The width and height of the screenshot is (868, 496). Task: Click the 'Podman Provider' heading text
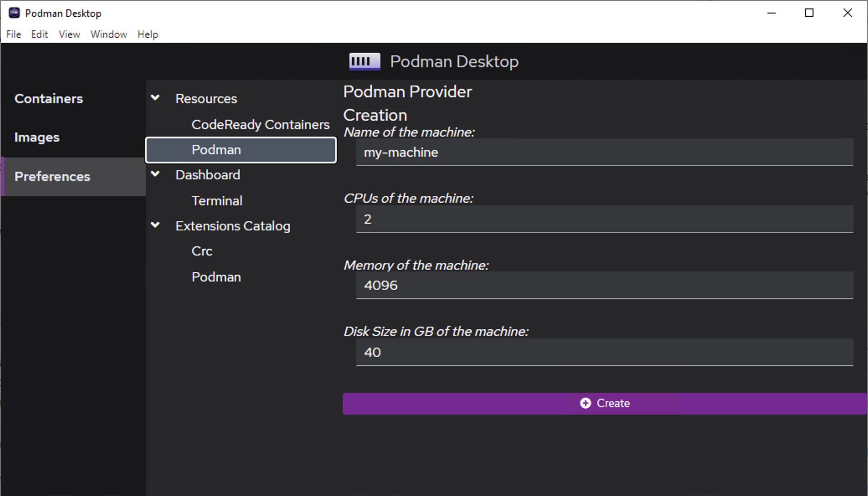pyautogui.click(x=408, y=92)
